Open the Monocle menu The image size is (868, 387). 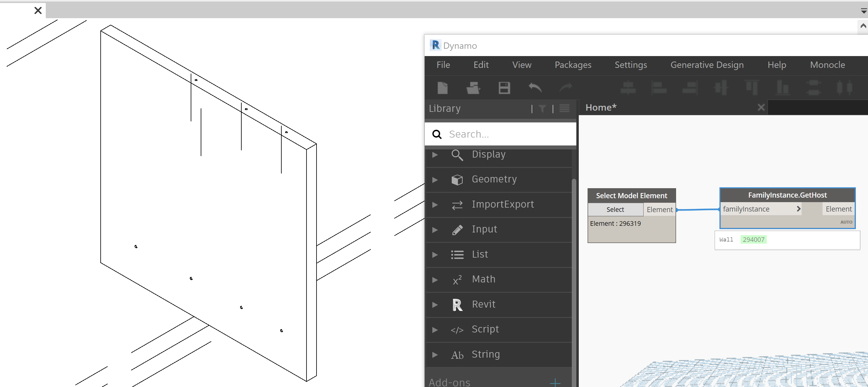[x=827, y=65]
